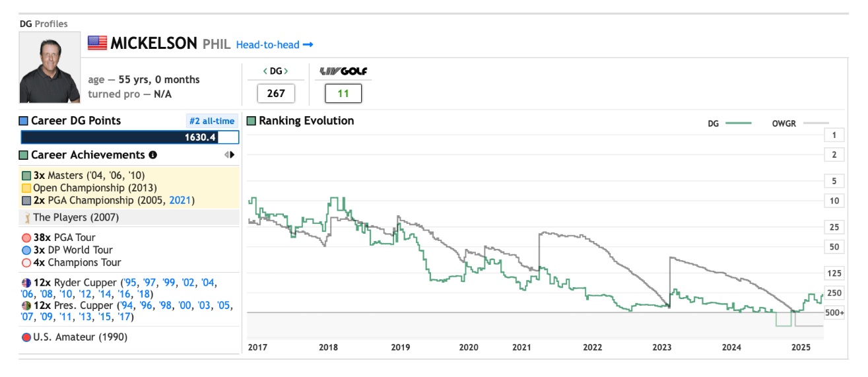Click the green Masters square icon

click(x=26, y=176)
